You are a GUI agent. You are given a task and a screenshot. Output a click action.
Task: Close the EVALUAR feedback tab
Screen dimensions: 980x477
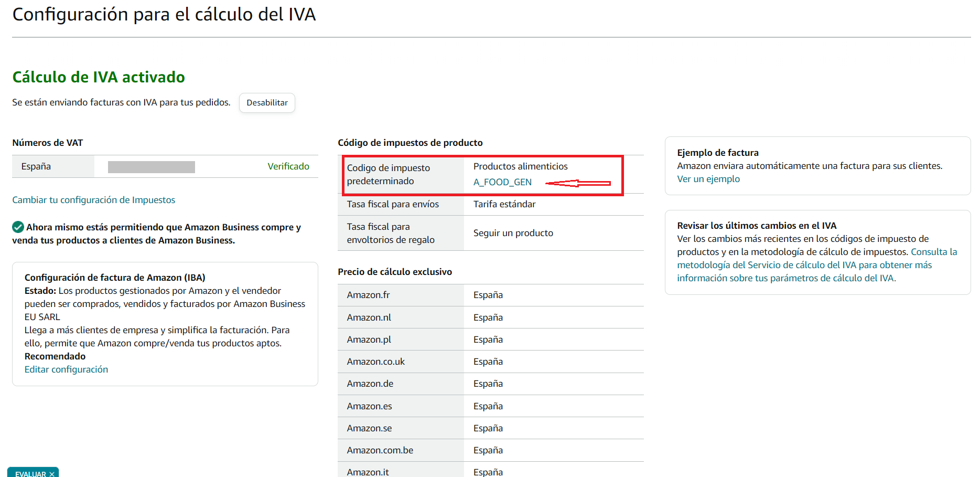(x=52, y=474)
